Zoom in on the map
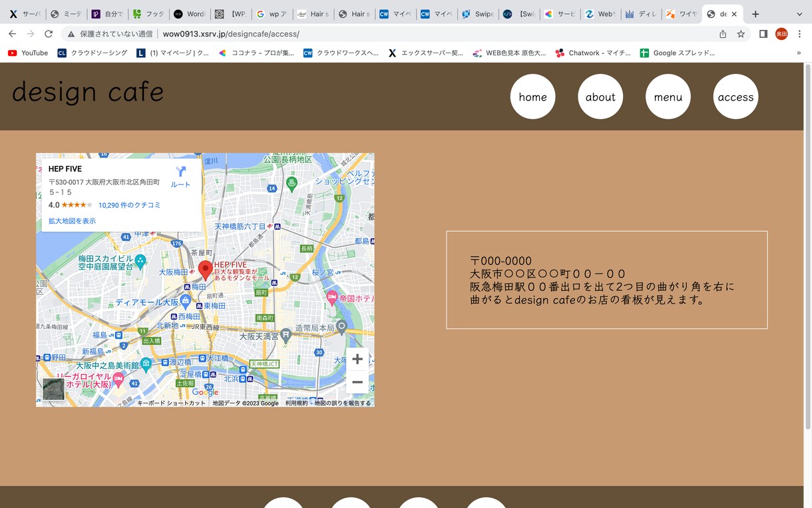 pyautogui.click(x=357, y=359)
